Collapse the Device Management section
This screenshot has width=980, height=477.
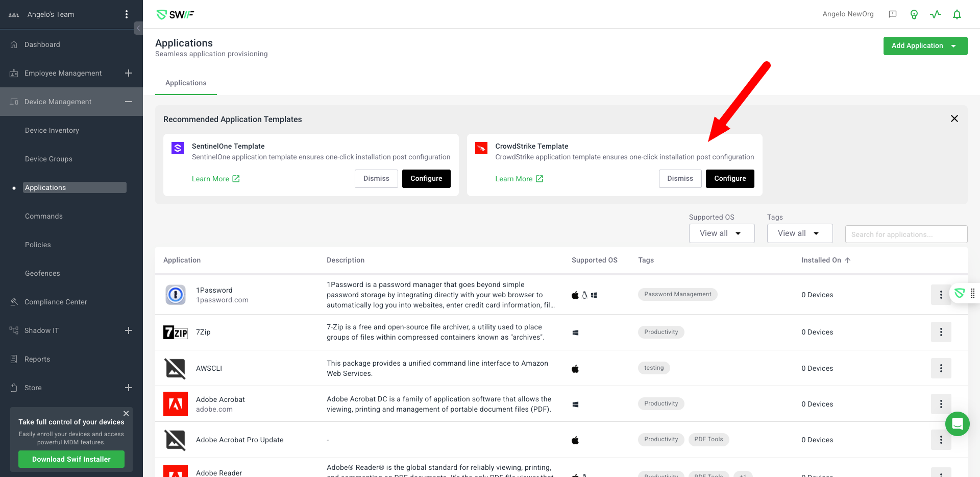coord(129,102)
